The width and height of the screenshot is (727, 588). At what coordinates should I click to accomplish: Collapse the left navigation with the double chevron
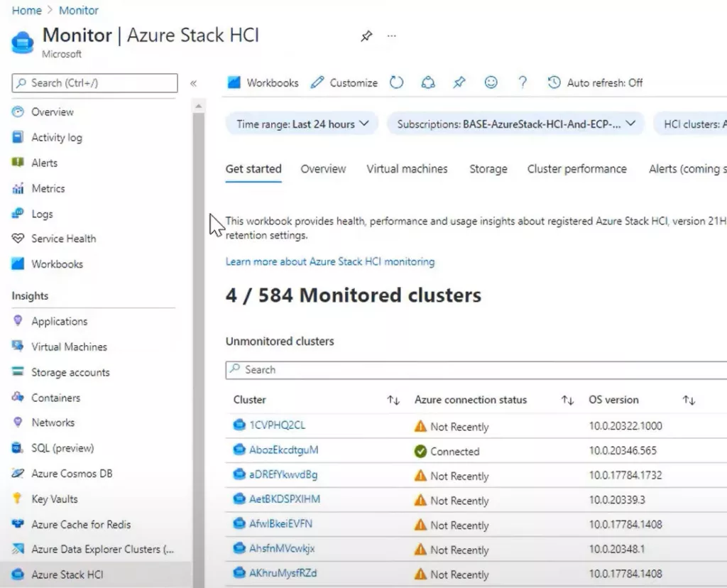click(x=193, y=84)
